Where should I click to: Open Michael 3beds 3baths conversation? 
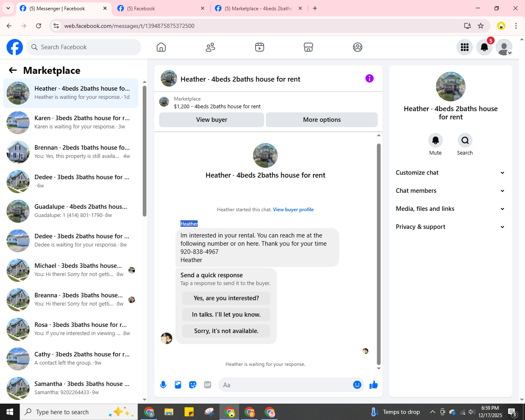(71, 270)
